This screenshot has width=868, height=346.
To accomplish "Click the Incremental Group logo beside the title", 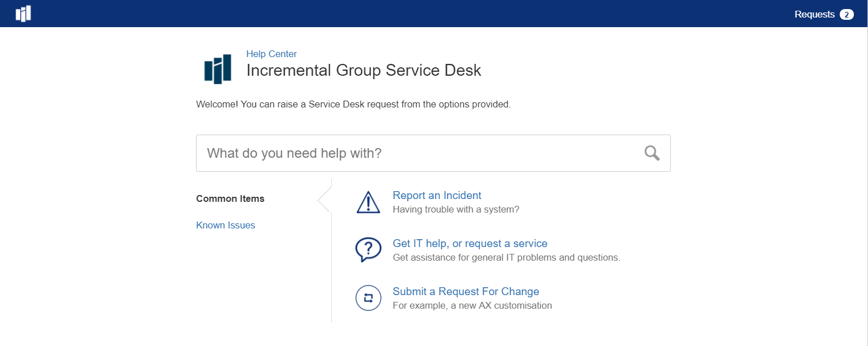I will click(x=218, y=69).
